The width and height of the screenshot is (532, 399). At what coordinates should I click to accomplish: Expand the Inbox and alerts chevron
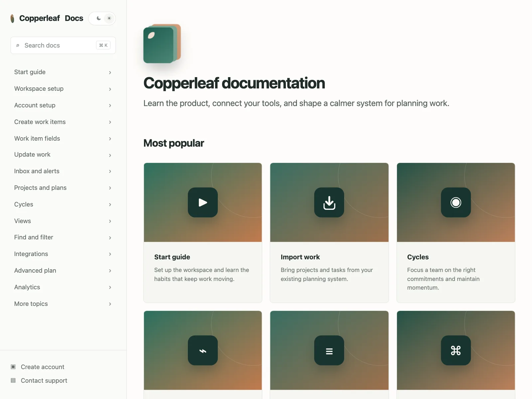tap(110, 171)
